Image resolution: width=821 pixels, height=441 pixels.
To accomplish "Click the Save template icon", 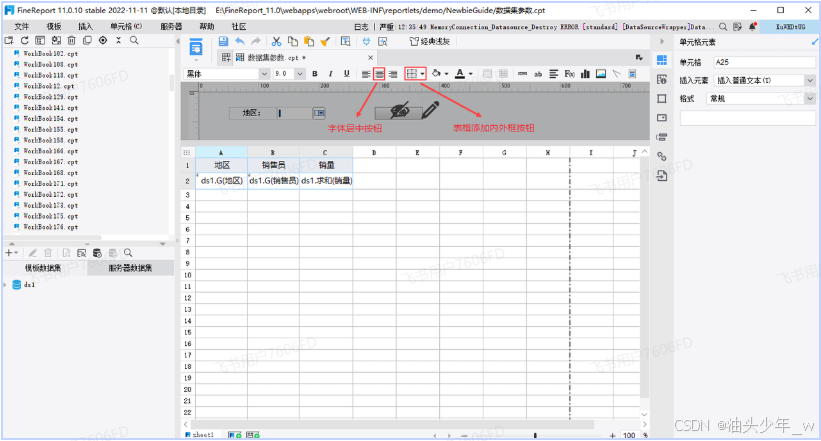I will [x=223, y=41].
